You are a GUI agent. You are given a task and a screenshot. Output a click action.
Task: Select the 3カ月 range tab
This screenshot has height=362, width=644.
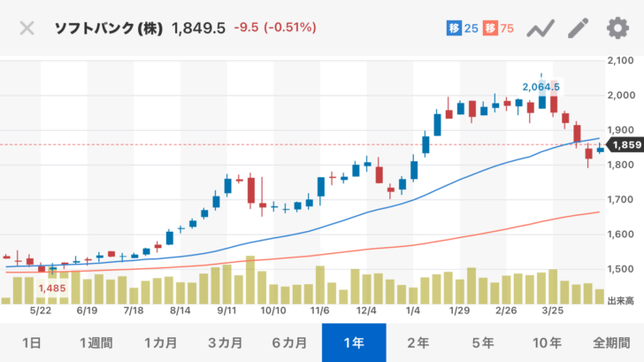pyautogui.click(x=226, y=343)
